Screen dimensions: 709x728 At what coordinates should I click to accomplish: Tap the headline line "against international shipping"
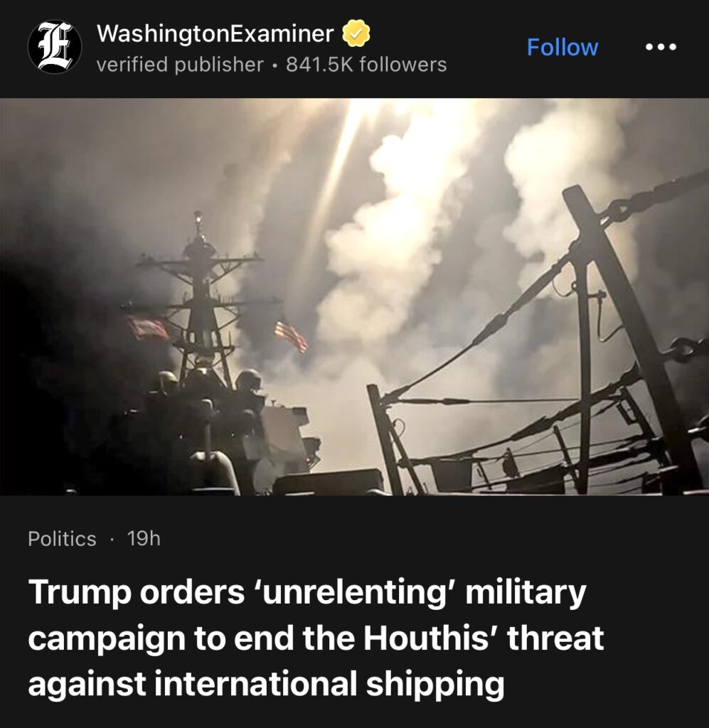point(266,684)
